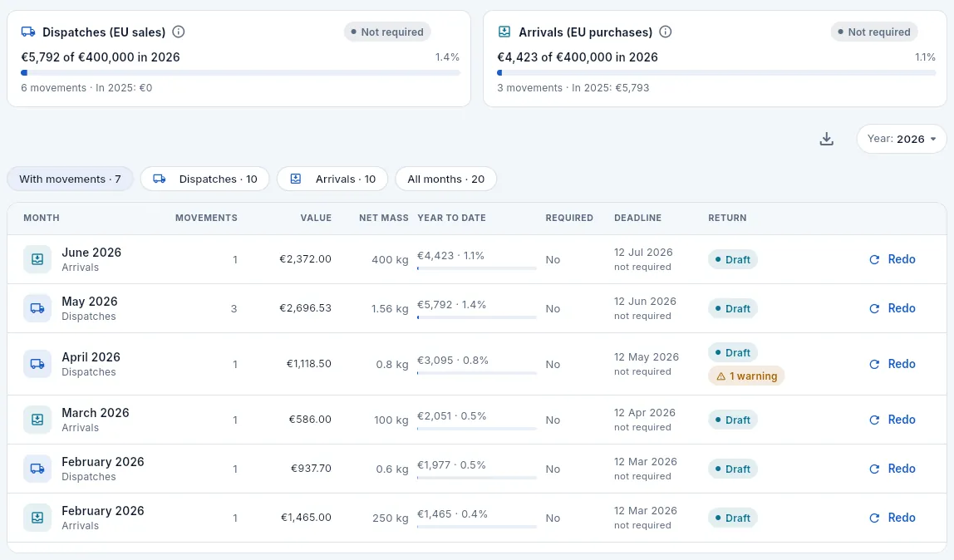Redo the April 2026 return

(893, 364)
